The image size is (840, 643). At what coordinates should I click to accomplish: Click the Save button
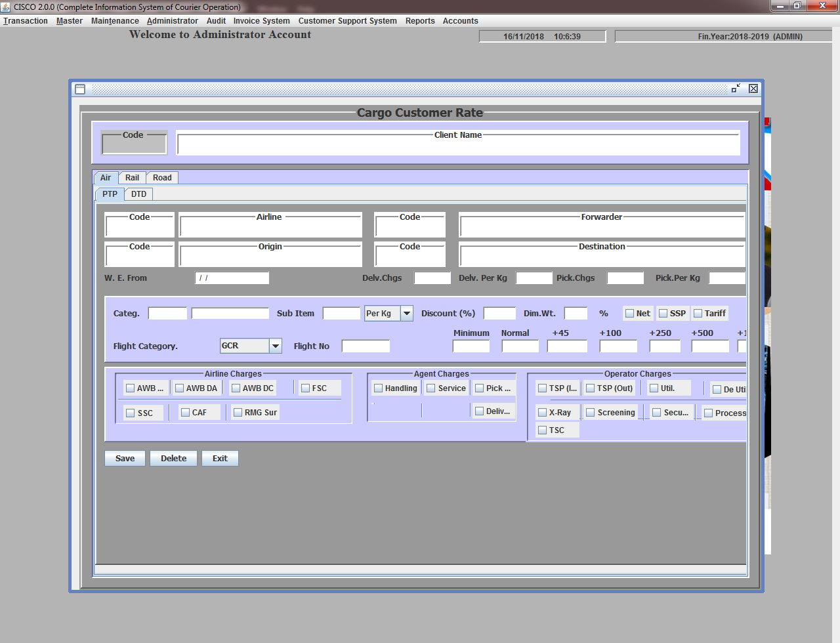[x=125, y=459]
